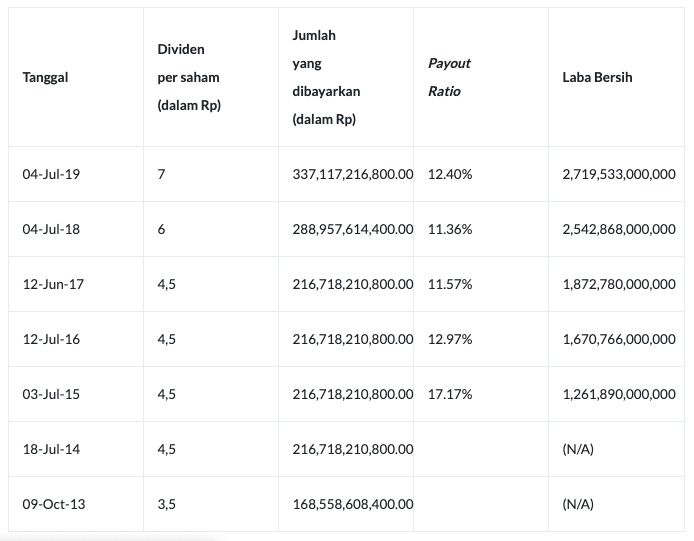Select the 04-Jul-19 date cell

51,174
